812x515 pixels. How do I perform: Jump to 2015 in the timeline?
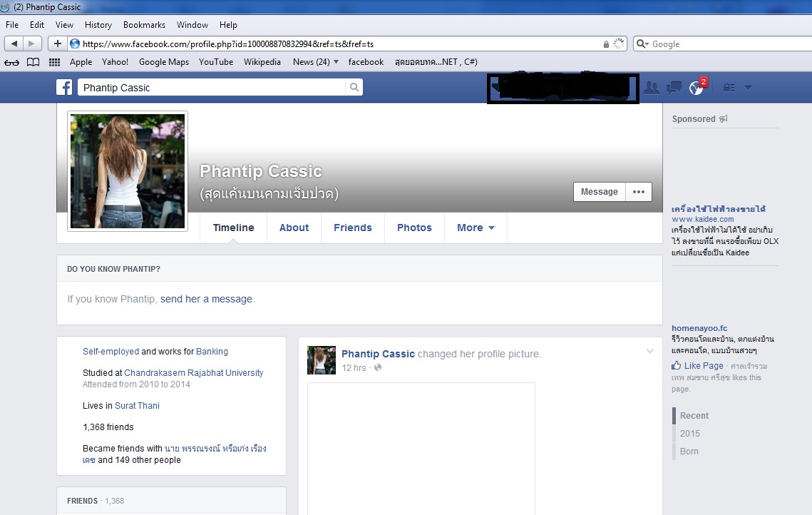[x=689, y=434]
